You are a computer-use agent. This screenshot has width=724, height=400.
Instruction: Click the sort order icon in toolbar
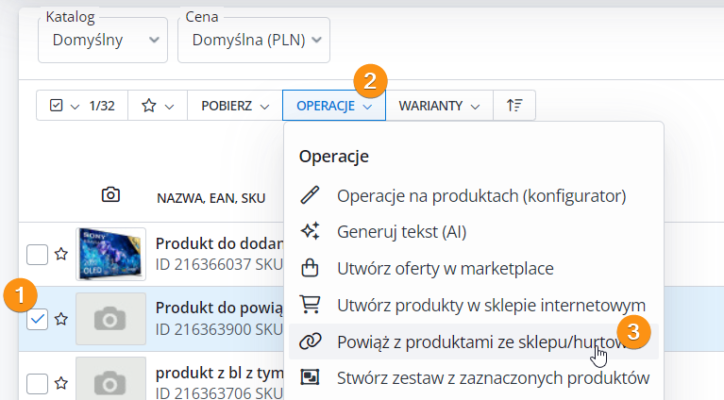[515, 105]
